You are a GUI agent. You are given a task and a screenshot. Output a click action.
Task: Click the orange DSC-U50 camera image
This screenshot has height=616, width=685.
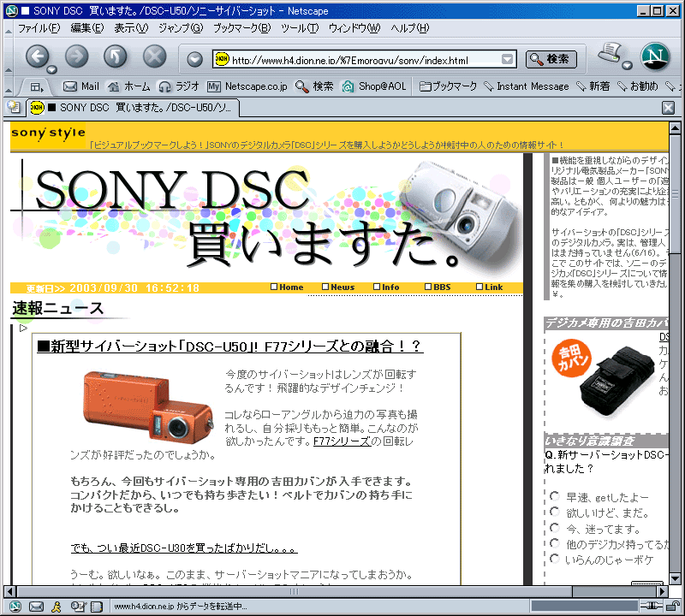(147, 406)
